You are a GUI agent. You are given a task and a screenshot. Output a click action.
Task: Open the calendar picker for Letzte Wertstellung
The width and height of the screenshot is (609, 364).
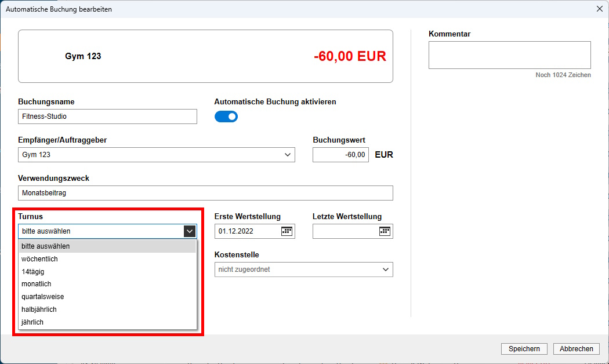(x=386, y=231)
